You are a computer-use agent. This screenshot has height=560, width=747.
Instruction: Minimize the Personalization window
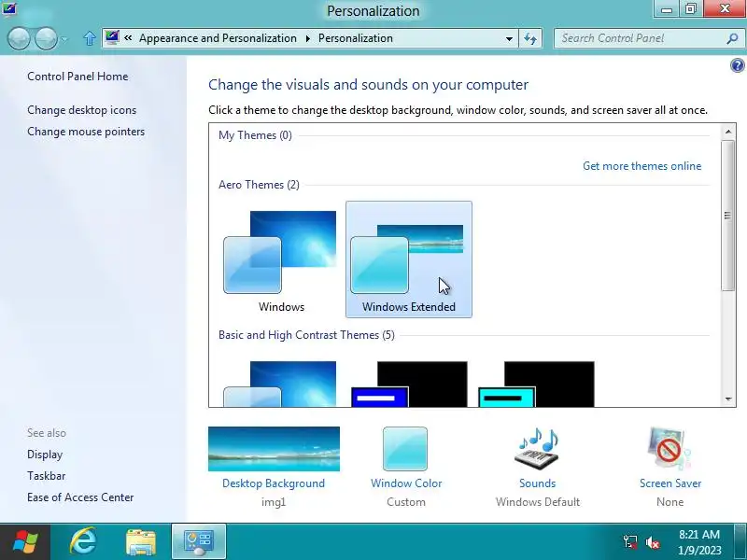coord(667,9)
